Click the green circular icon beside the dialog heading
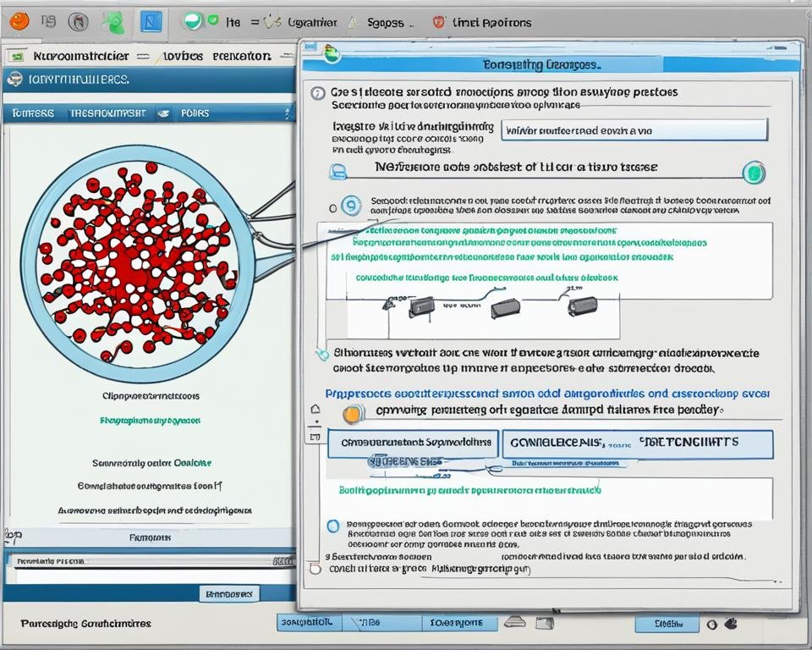The image size is (812, 650). pos(754,173)
